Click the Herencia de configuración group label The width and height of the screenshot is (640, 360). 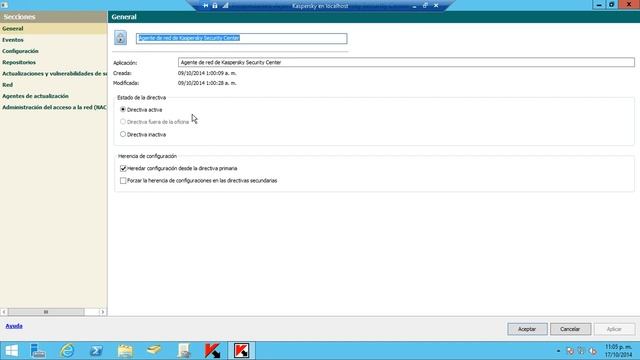pos(147,156)
